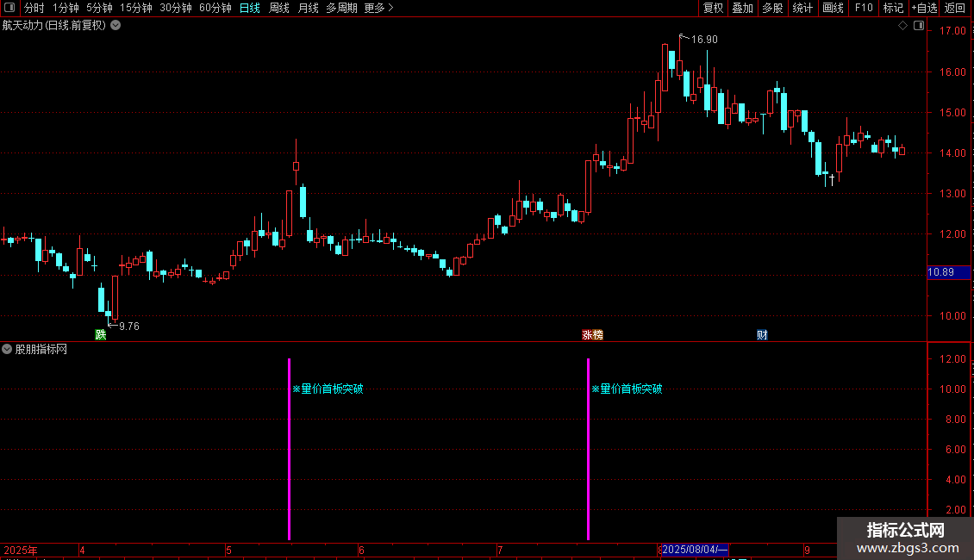Select the 15分钟 period
This screenshot has height=560, width=974.
tap(135, 8)
